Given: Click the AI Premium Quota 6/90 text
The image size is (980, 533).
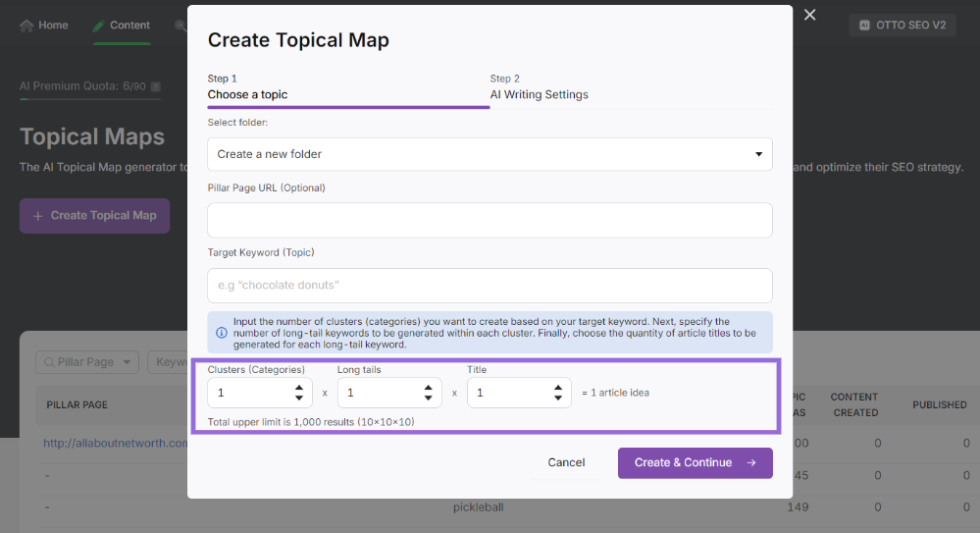Looking at the screenshot, I should click(82, 86).
